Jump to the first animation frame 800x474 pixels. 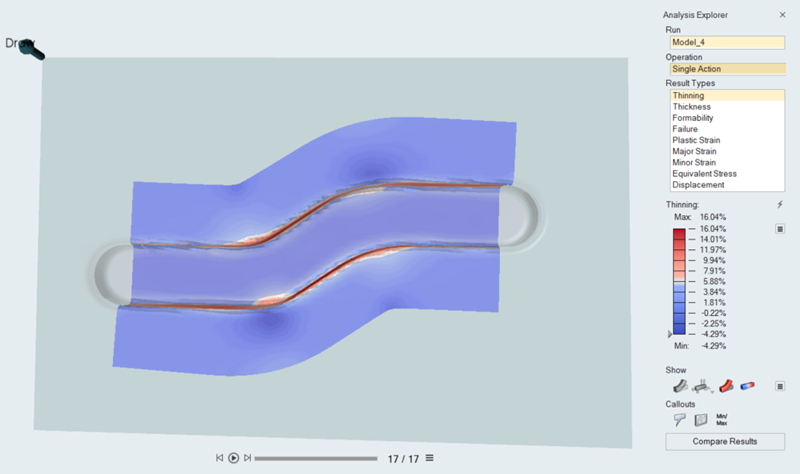(219, 458)
